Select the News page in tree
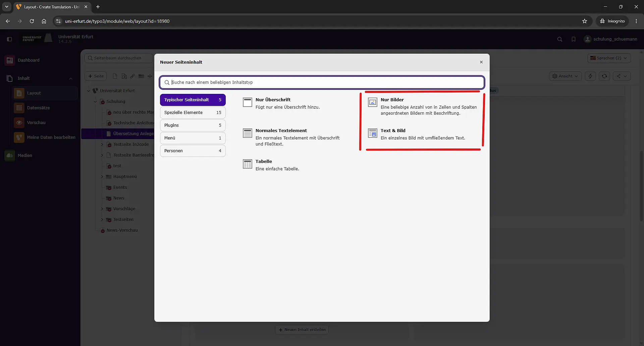 119,198
